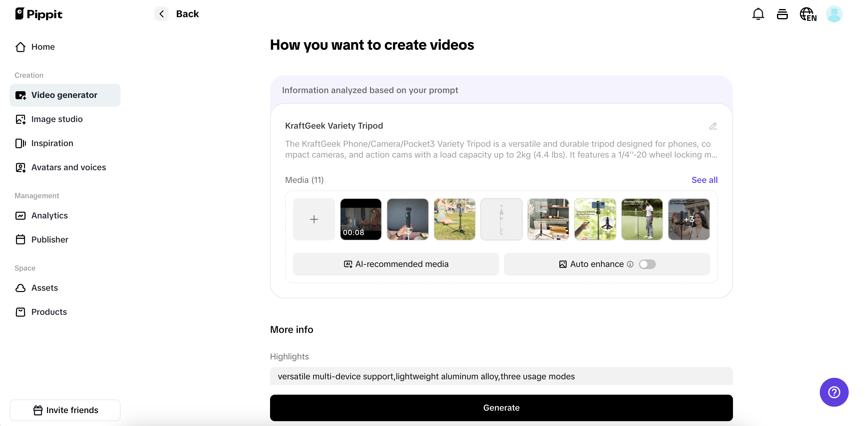Click the More info heading
868x426 pixels.
tap(291, 329)
